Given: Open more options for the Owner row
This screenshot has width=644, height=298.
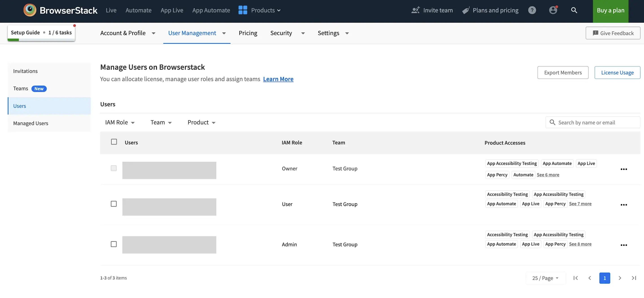Looking at the screenshot, I should coord(624,169).
